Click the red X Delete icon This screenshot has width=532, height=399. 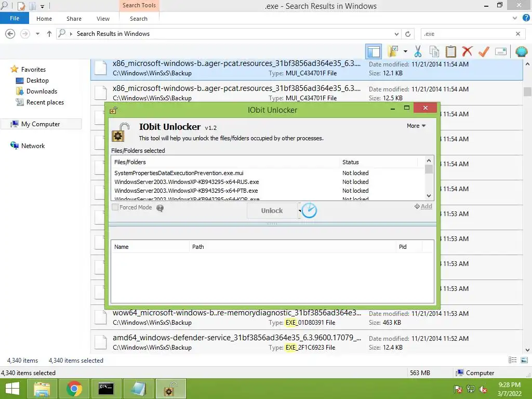[x=467, y=51]
